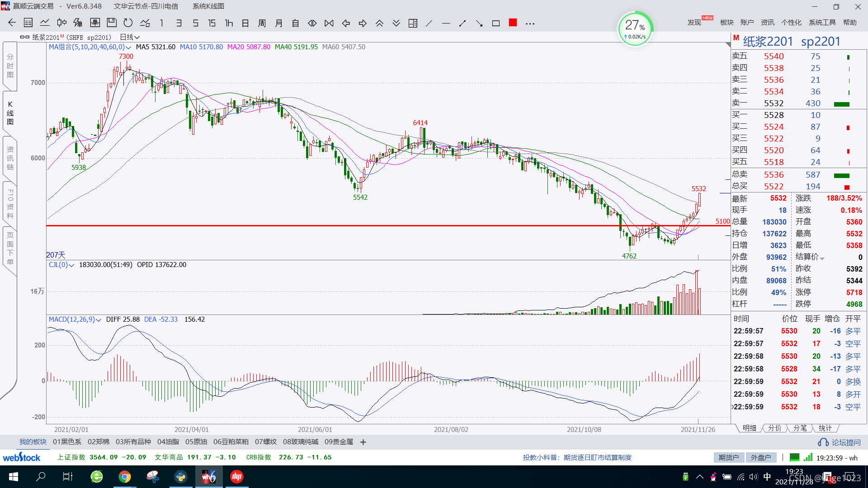Screen dimensions: 868x488
Task: Select the 1h hourly period button
Action: tap(229, 23)
